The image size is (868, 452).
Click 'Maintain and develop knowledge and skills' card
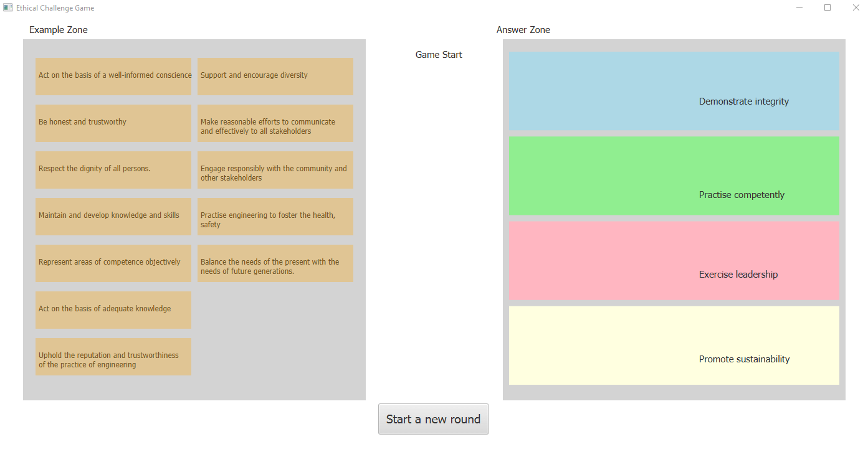[113, 216]
